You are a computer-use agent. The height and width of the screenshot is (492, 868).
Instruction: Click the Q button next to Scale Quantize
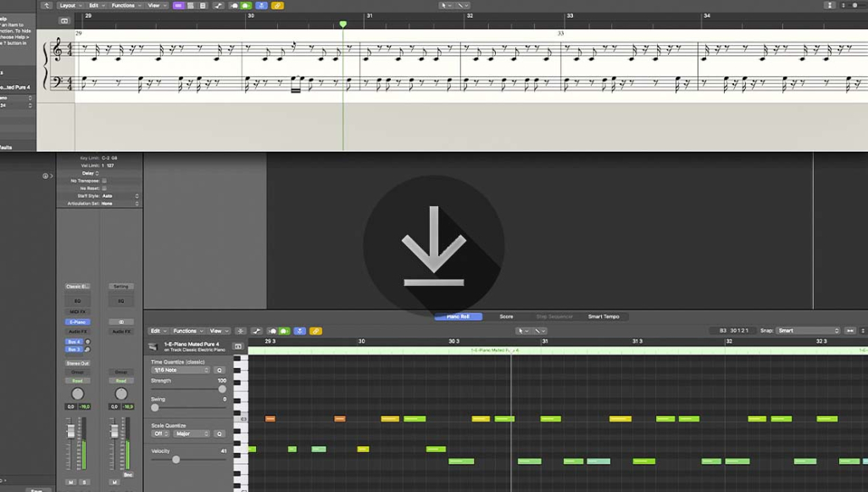click(219, 433)
